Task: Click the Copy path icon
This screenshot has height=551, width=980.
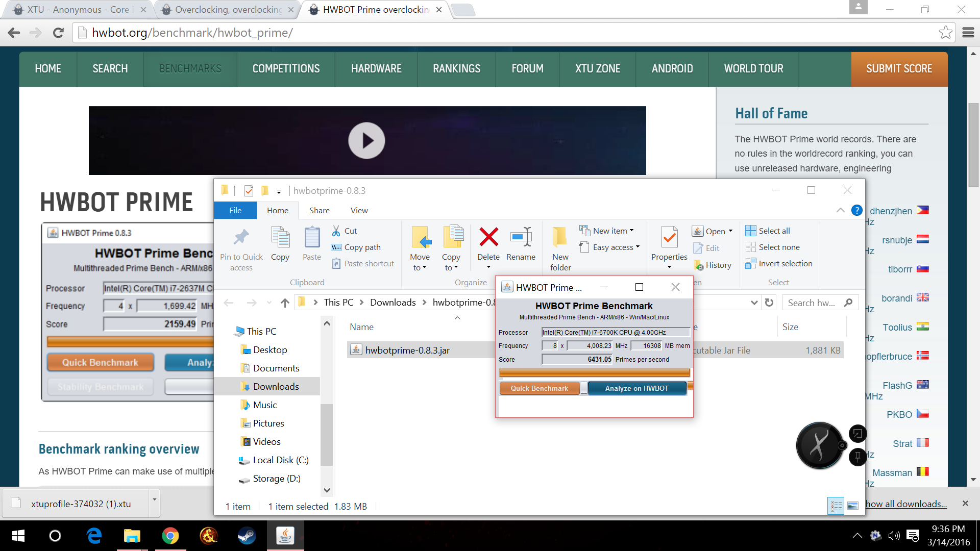Action: [x=336, y=247]
